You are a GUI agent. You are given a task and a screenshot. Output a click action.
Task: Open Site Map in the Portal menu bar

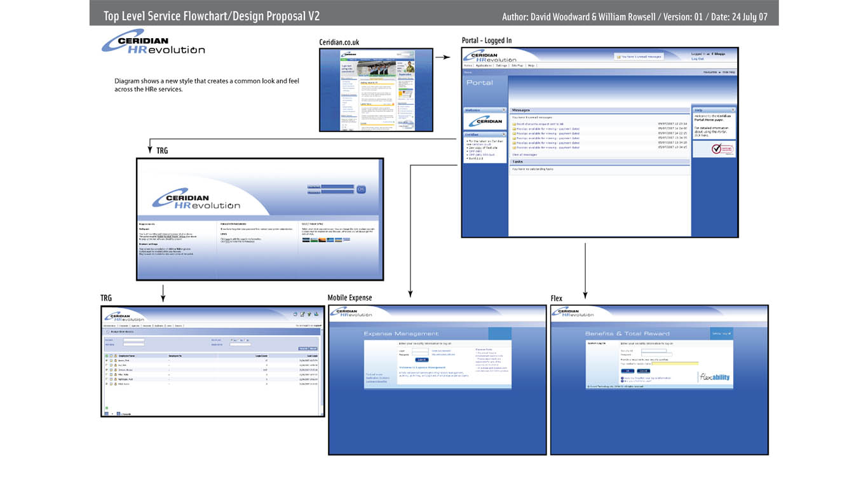pyautogui.click(x=517, y=65)
